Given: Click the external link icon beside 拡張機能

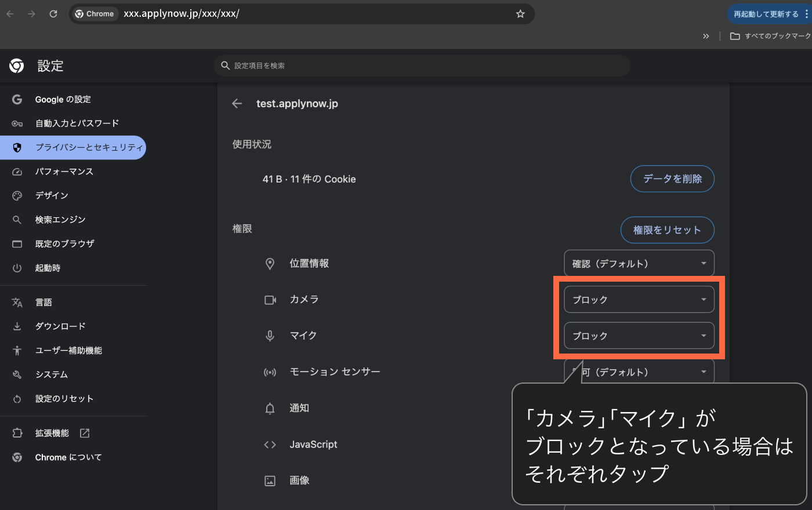Looking at the screenshot, I should (x=84, y=433).
